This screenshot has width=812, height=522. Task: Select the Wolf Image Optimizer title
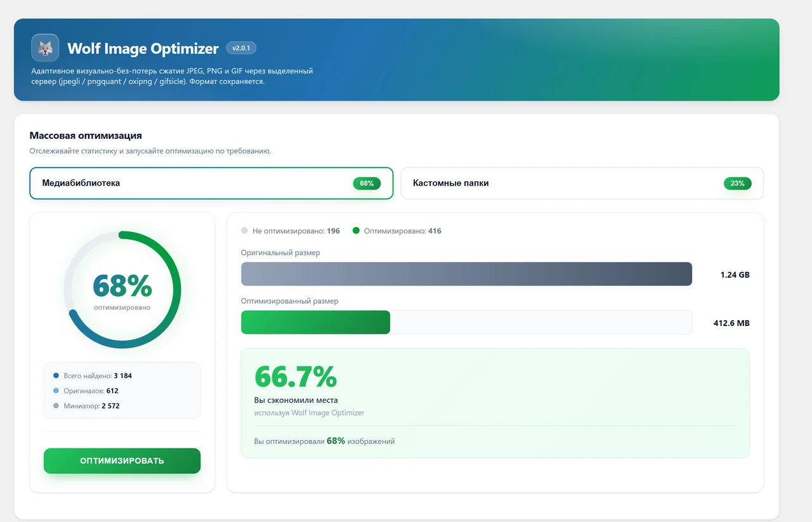pos(143,48)
